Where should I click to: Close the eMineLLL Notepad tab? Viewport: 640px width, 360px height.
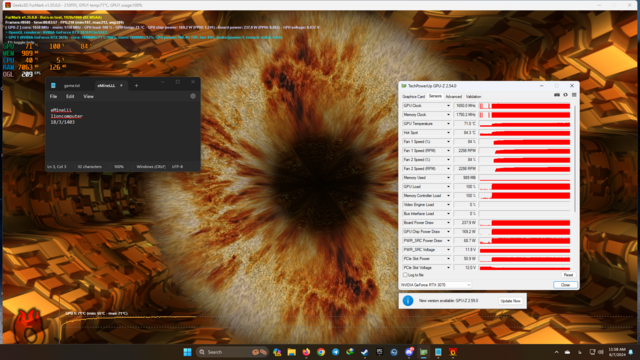point(121,86)
